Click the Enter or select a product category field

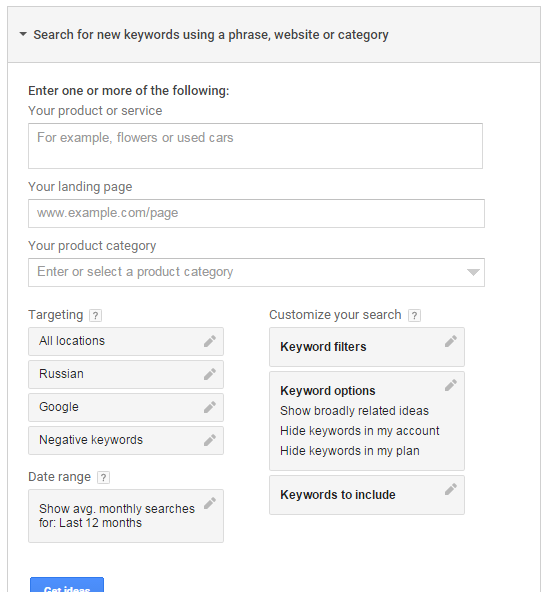[x=256, y=272]
